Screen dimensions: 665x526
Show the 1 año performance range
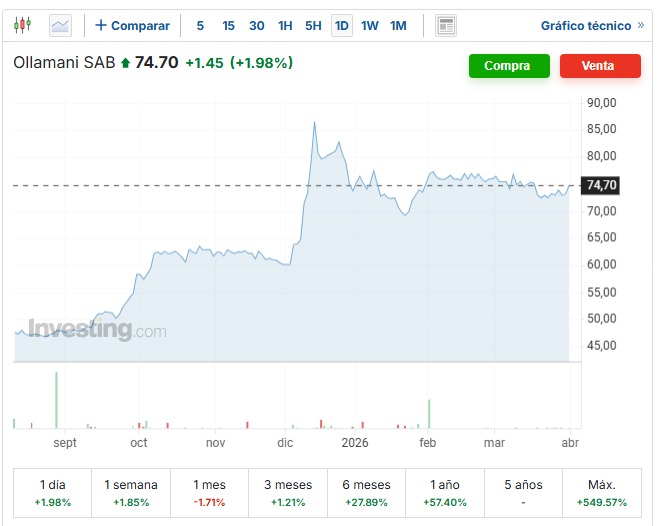tap(445, 492)
